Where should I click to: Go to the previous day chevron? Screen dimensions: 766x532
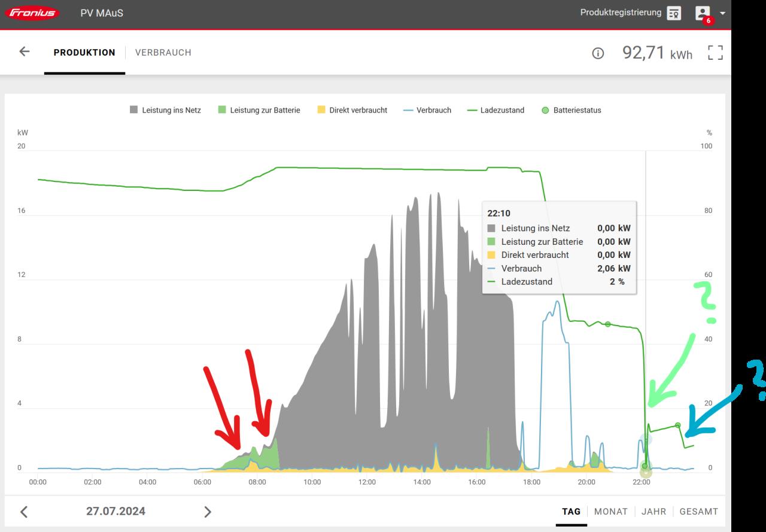24,512
